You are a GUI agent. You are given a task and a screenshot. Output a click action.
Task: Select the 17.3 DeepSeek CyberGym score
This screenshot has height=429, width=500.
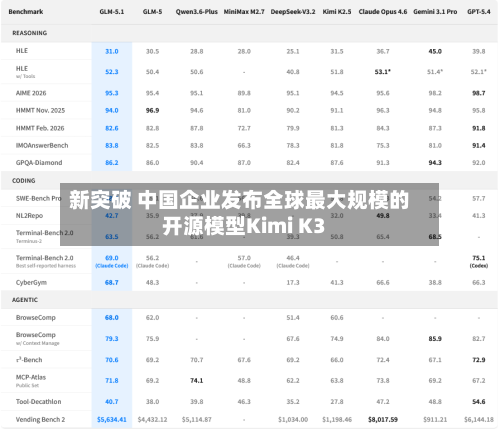click(293, 283)
